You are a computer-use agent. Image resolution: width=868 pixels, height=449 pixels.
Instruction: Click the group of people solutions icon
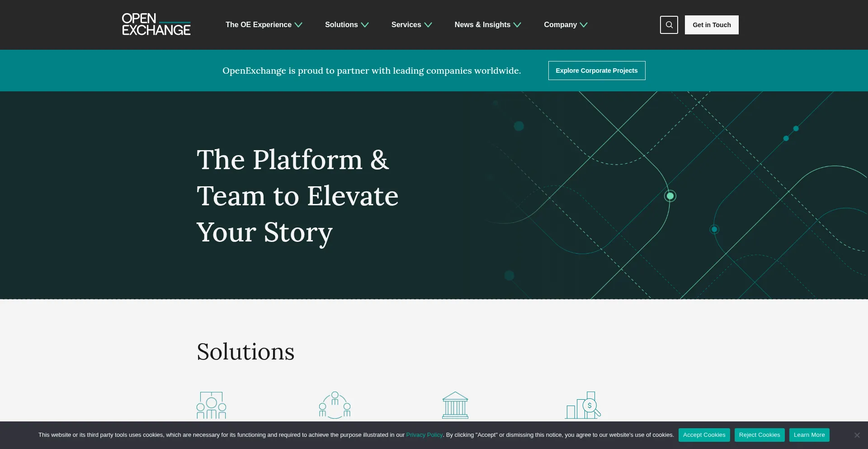pos(211,405)
